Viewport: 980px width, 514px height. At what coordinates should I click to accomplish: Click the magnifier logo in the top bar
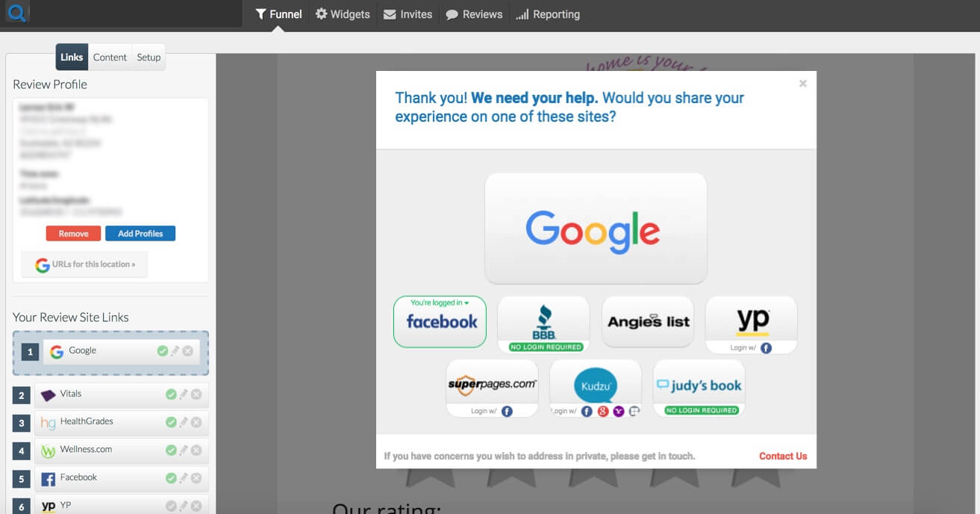pyautogui.click(x=16, y=13)
